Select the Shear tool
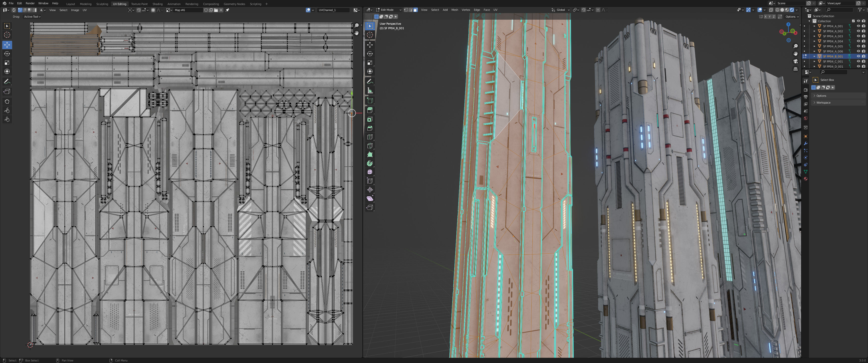 pyautogui.click(x=370, y=199)
